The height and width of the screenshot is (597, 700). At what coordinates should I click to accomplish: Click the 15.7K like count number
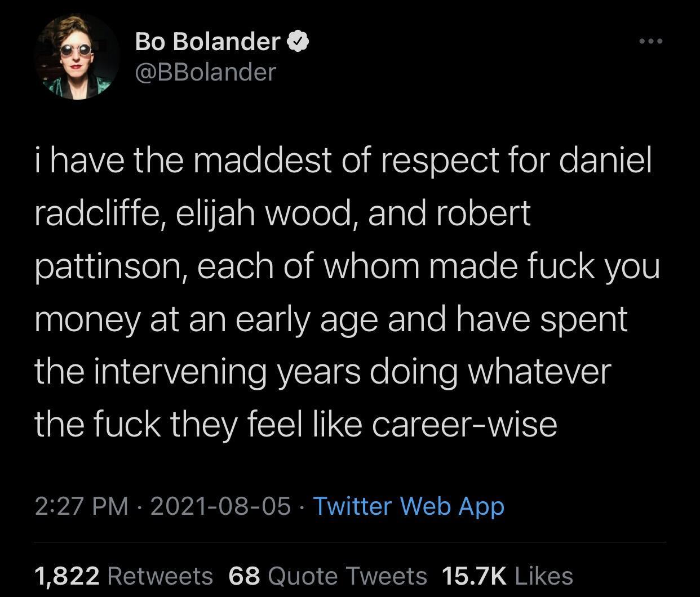(x=474, y=576)
